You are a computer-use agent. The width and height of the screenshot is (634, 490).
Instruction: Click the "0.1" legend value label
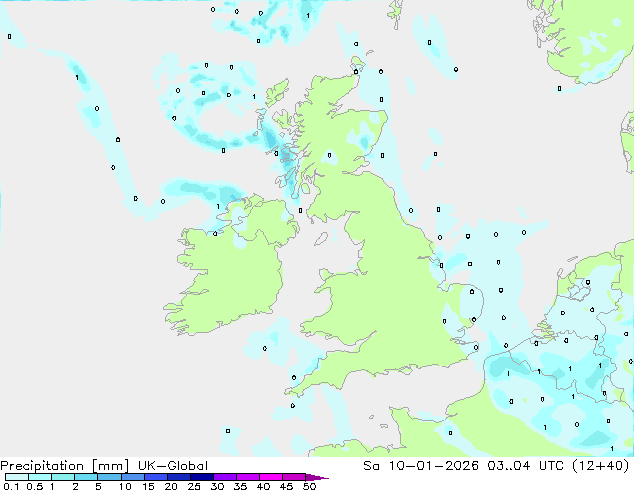11,486
